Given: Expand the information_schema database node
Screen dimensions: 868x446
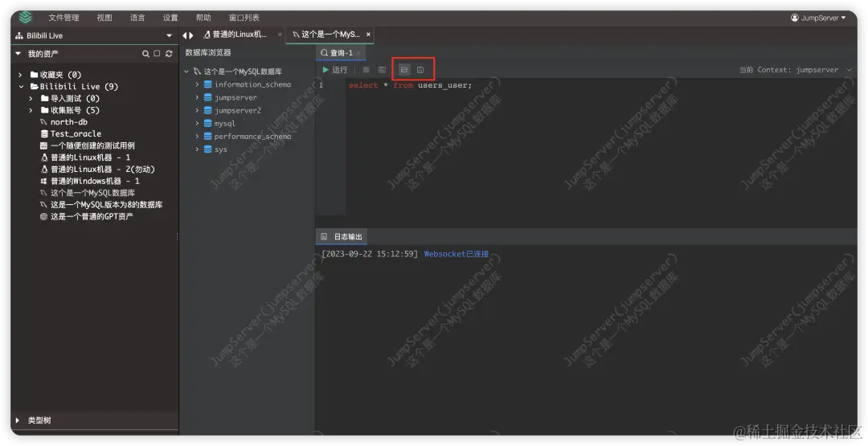Looking at the screenshot, I should pos(197,84).
